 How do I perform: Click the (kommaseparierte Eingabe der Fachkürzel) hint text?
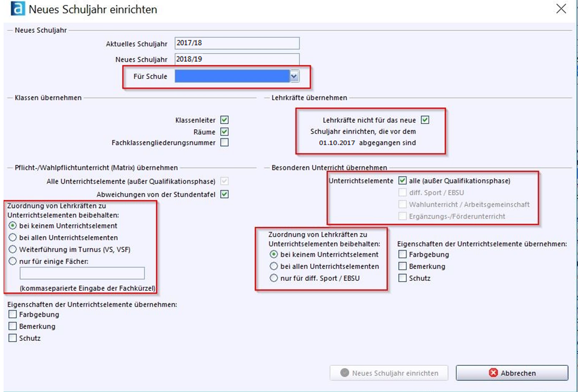coord(87,288)
